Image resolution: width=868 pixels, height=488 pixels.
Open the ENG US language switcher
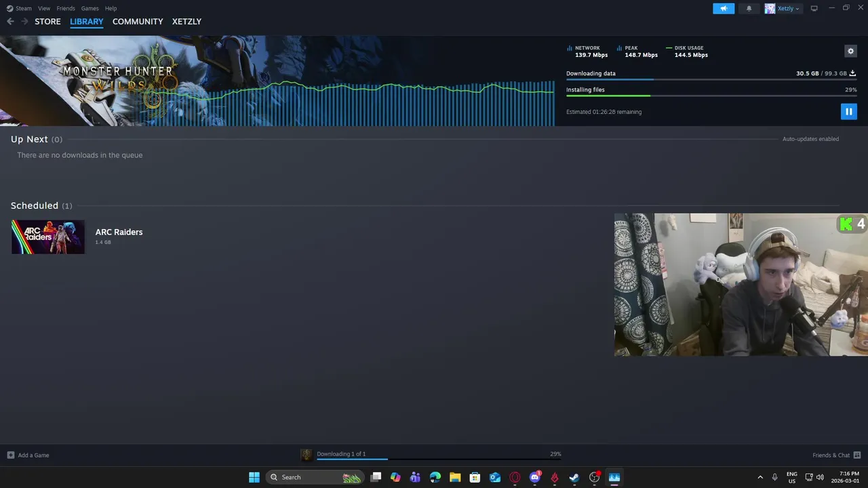click(791, 477)
